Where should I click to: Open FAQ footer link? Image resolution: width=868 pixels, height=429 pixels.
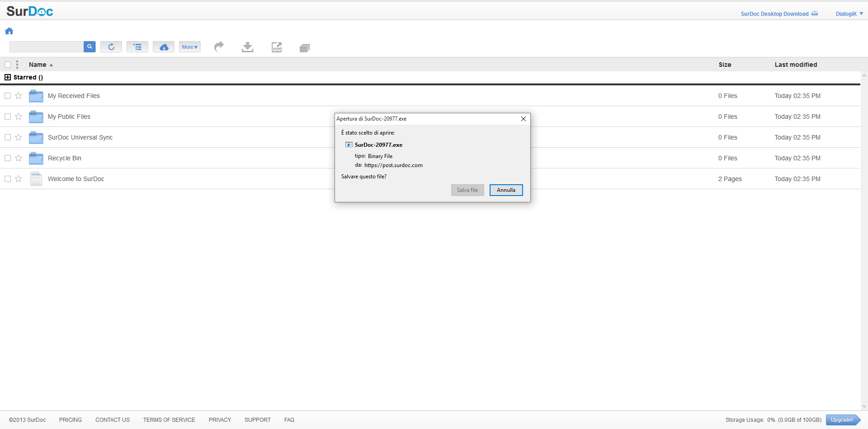click(289, 420)
